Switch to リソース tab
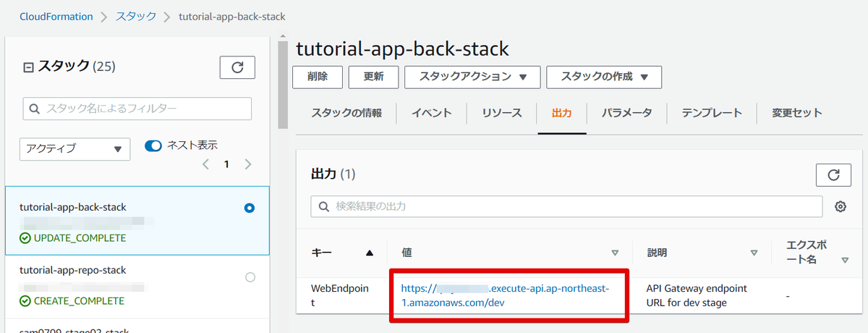This screenshot has width=868, height=333. click(x=502, y=113)
